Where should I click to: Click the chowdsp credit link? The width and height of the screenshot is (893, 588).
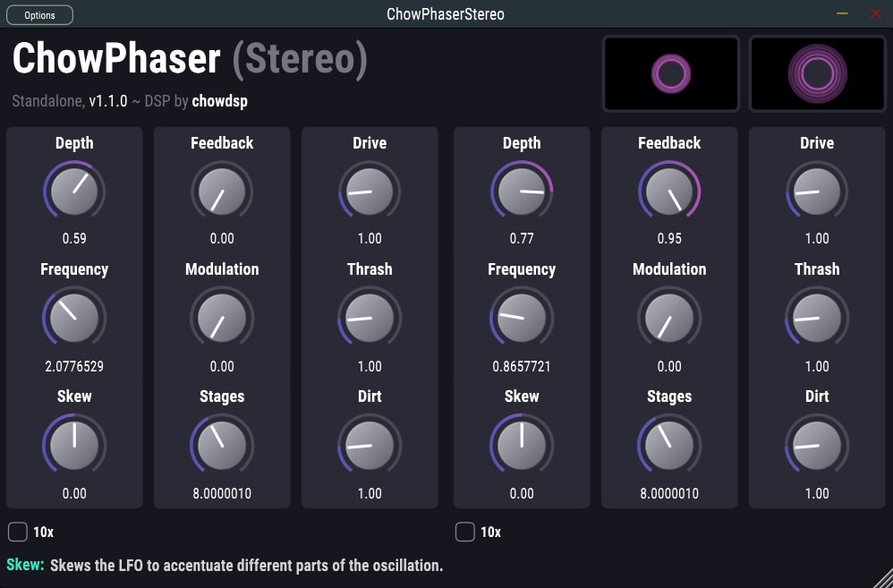click(x=219, y=101)
